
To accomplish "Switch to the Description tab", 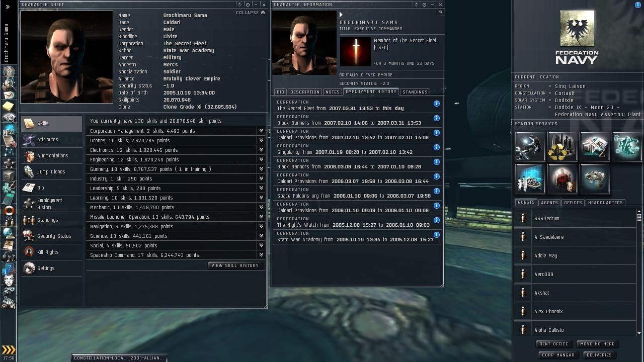I will point(304,92).
